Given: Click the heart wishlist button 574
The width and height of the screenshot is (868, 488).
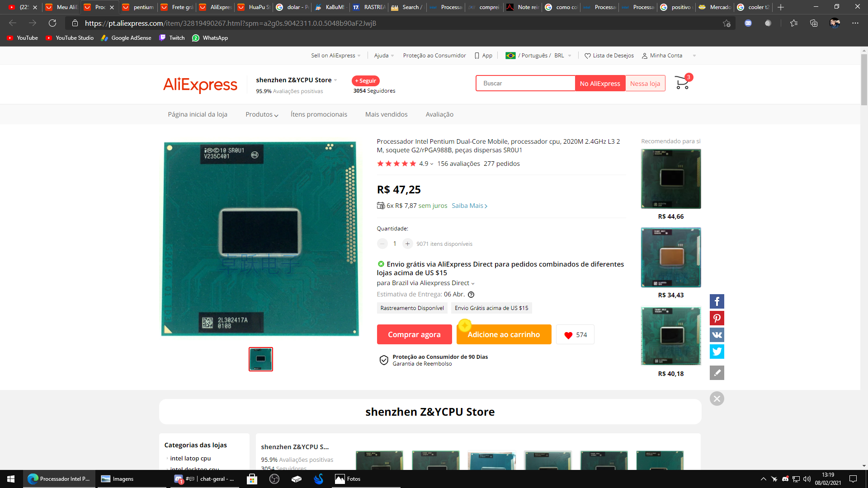Looking at the screenshot, I should coord(575,335).
